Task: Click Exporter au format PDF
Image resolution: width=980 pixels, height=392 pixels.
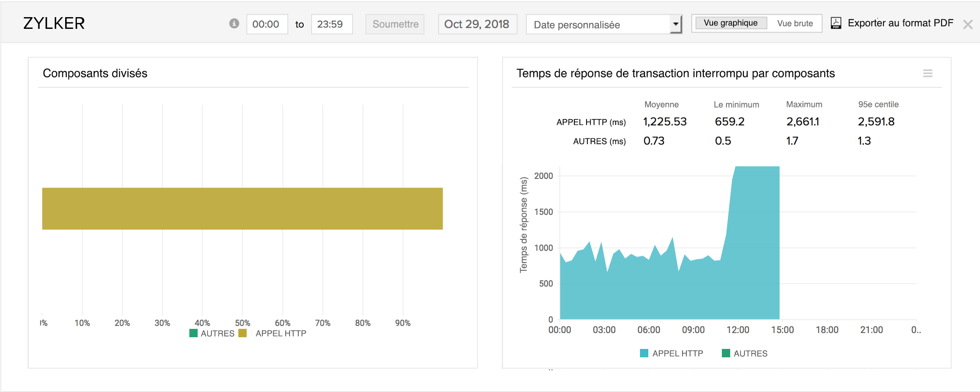Action: 900,23
